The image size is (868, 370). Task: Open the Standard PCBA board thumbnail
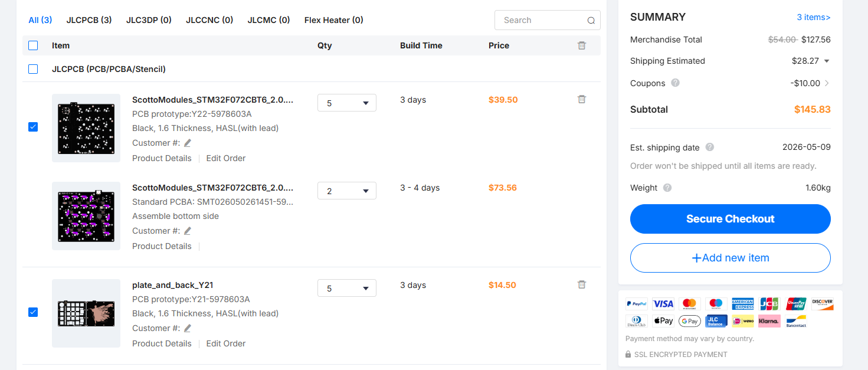point(86,216)
